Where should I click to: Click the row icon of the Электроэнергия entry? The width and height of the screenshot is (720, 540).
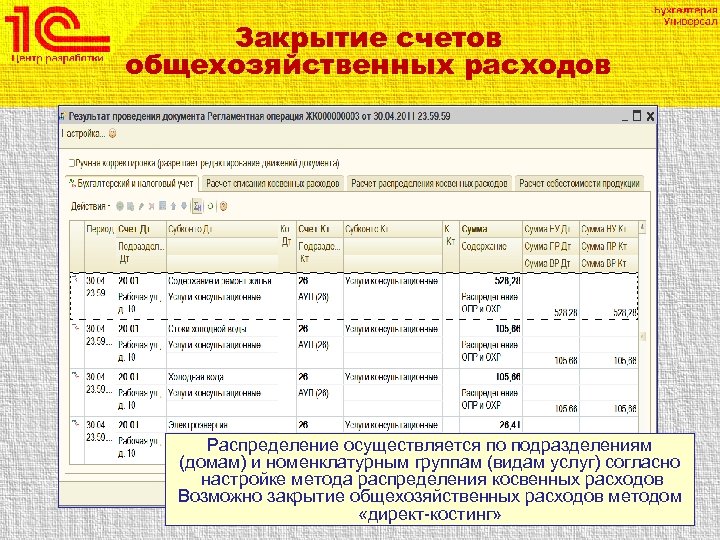tap(76, 424)
